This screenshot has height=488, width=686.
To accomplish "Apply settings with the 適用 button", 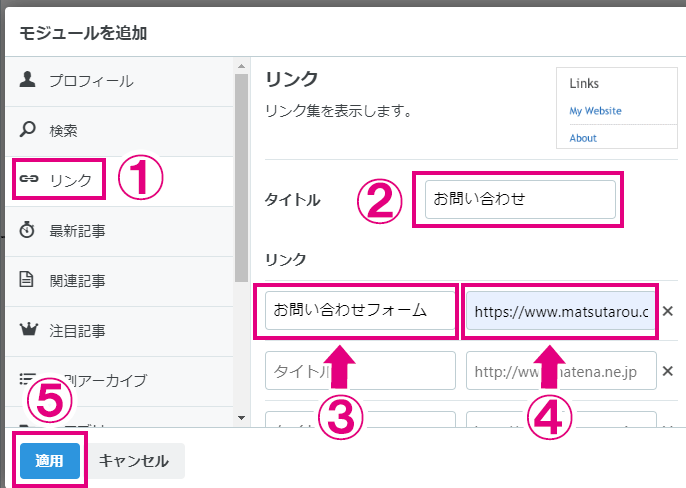I will pos(50,460).
